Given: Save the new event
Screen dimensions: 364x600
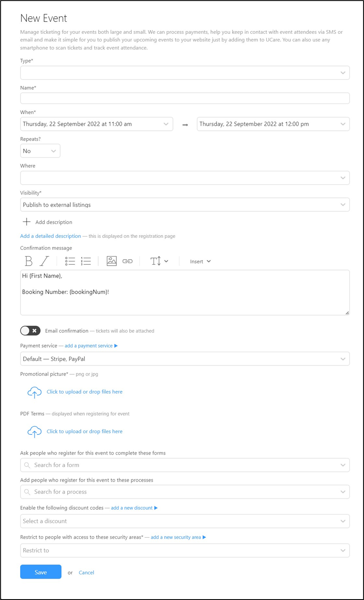Looking at the screenshot, I should click(x=41, y=572).
